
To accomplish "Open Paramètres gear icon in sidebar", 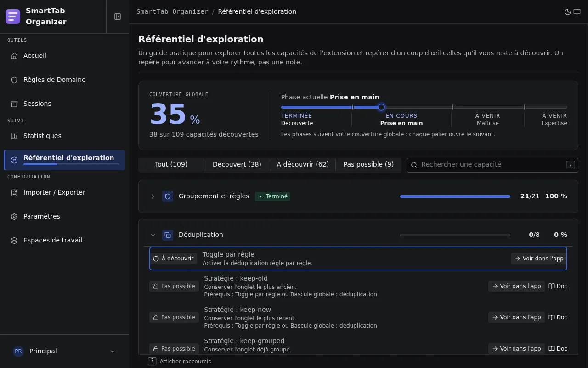I will (x=14, y=216).
